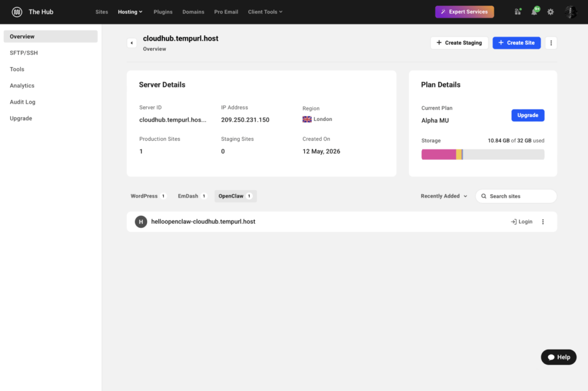Click the WPMU DEV logo icon
Viewport: 588px width, 391px height.
[x=17, y=12]
